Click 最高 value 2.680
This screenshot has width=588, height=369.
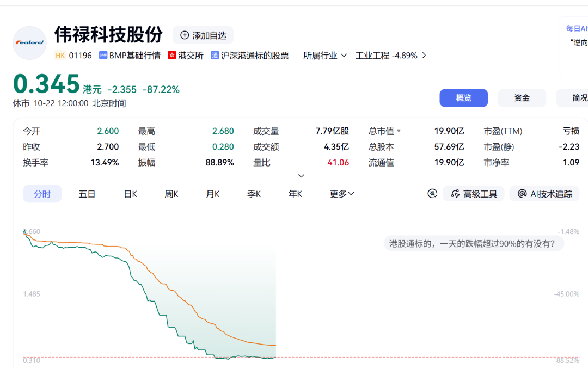click(223, 131)
